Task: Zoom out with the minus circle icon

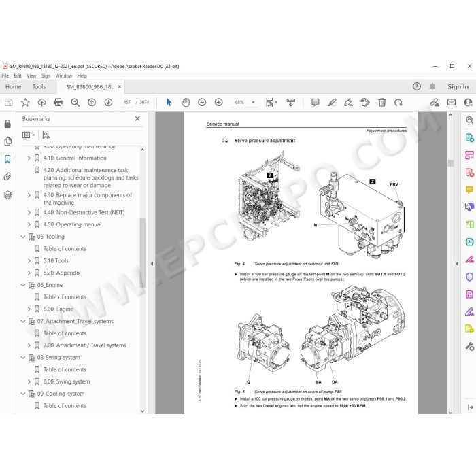Action: pyautogui.click(x=202, y=102)
